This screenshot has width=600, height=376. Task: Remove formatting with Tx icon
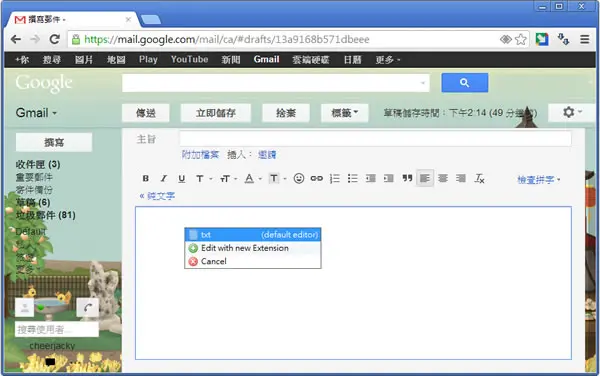click(479, 178)
